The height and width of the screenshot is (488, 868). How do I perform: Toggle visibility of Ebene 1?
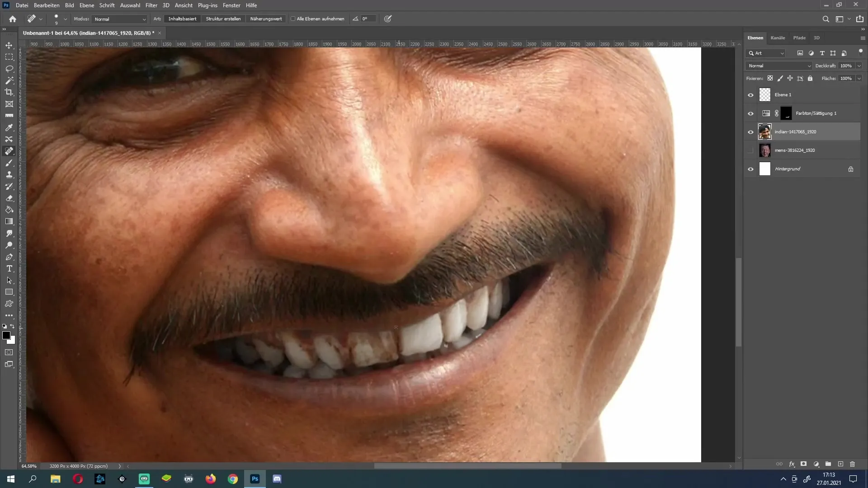tap(750, 95)
